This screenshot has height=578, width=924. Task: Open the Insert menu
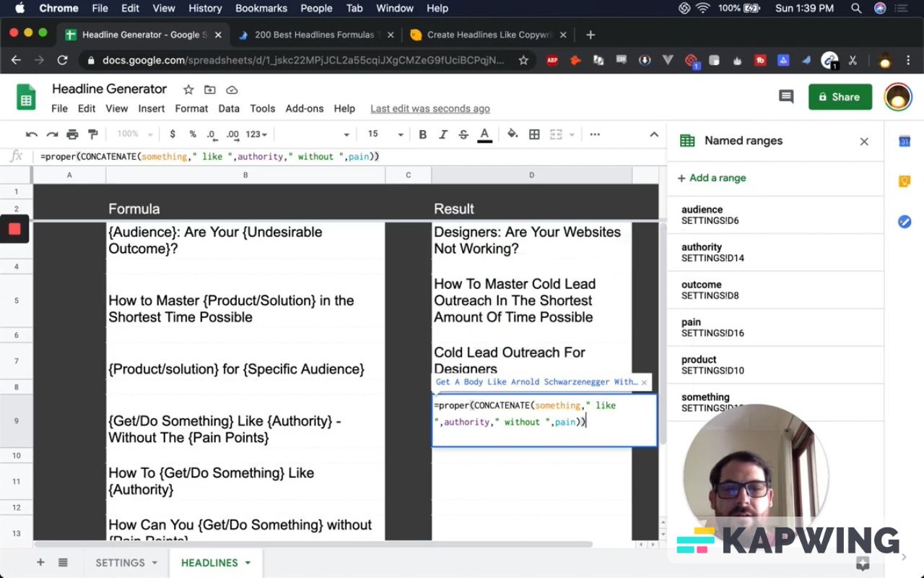coord(152,108)
